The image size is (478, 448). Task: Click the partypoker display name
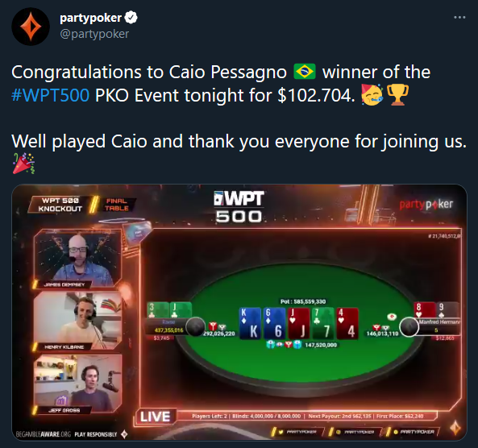point(91,18)
